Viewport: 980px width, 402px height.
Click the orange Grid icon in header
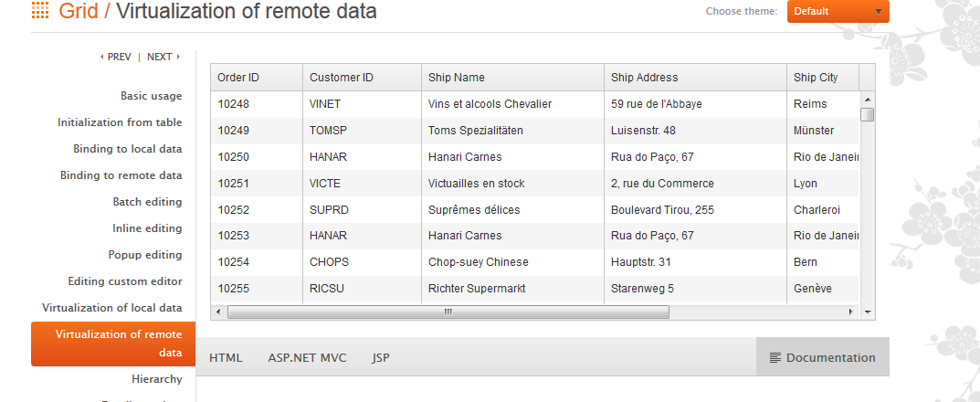pyautogui.click(x=40, y=11)
